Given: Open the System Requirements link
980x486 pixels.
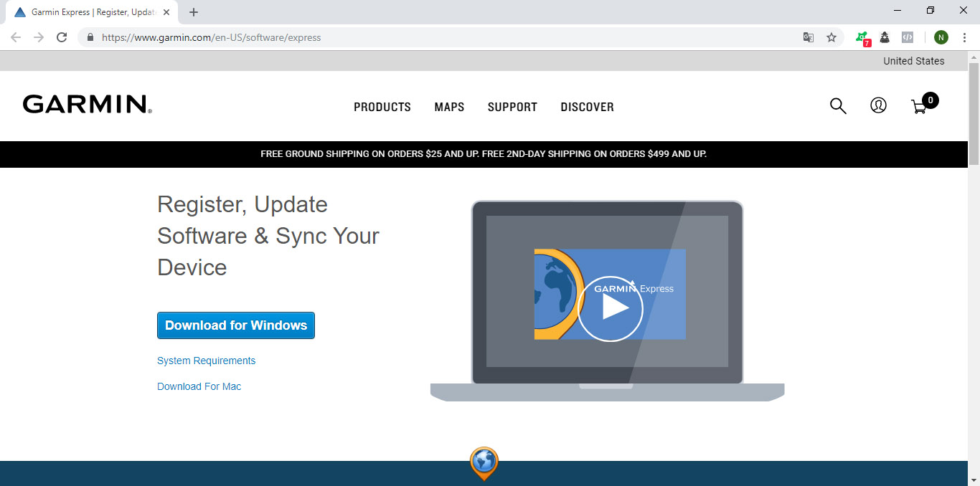Looking at the screenshot, I should [206, 361].
